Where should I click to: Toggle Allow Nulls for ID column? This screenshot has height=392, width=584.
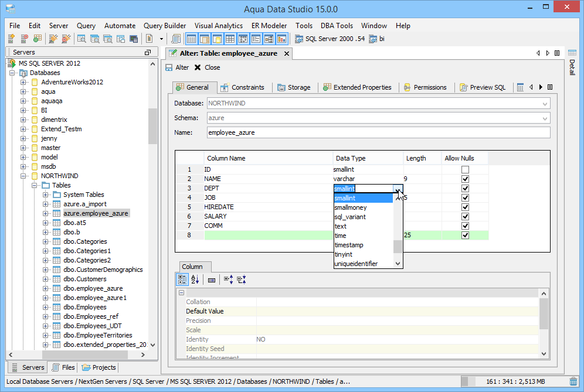(465, 169)
